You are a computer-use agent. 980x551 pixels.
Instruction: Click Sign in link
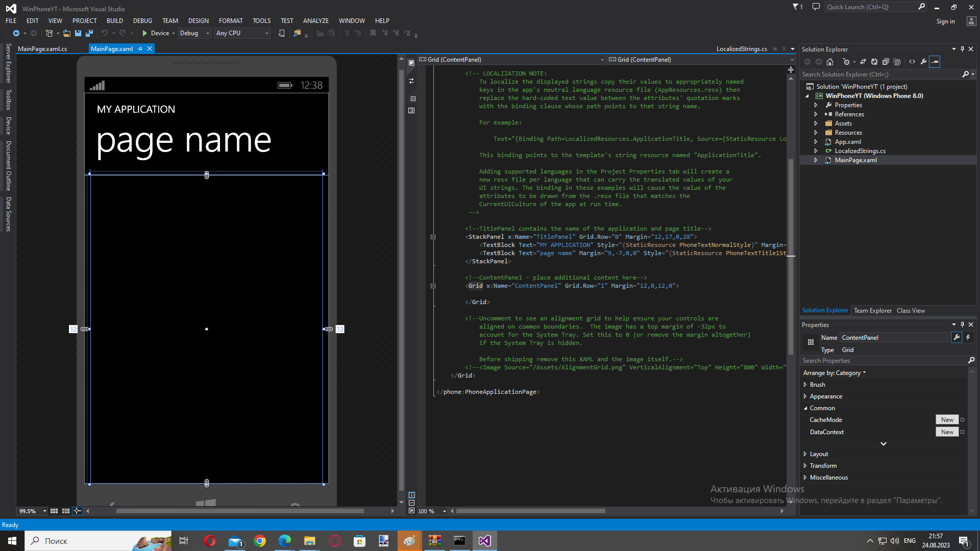(x=945, y=21)
